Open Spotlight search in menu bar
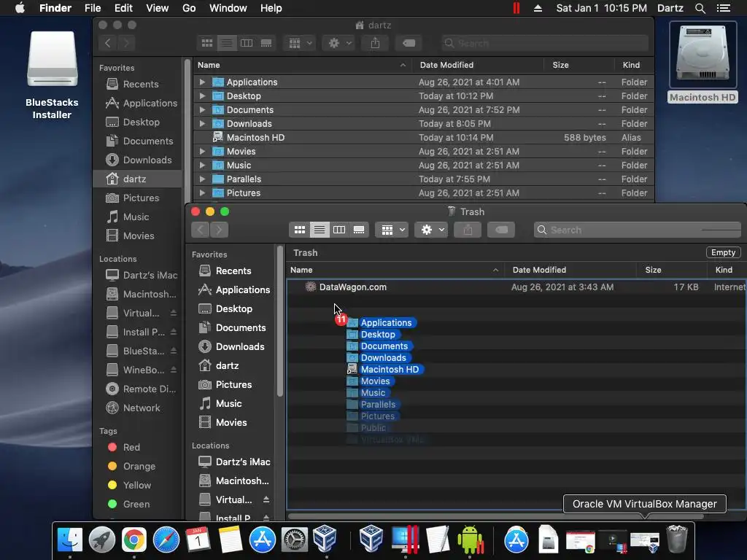The width and height of the screenshot is (747, 560). [700, 8]
